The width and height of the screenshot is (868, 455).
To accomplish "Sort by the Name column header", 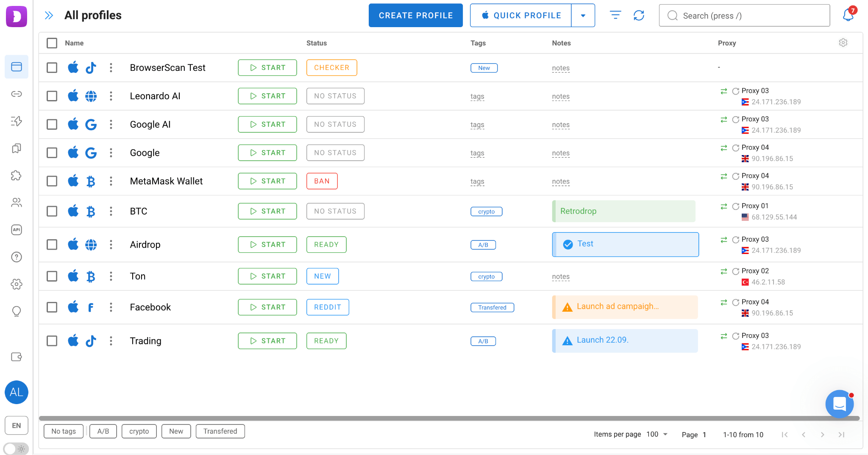I will [74, 43].
